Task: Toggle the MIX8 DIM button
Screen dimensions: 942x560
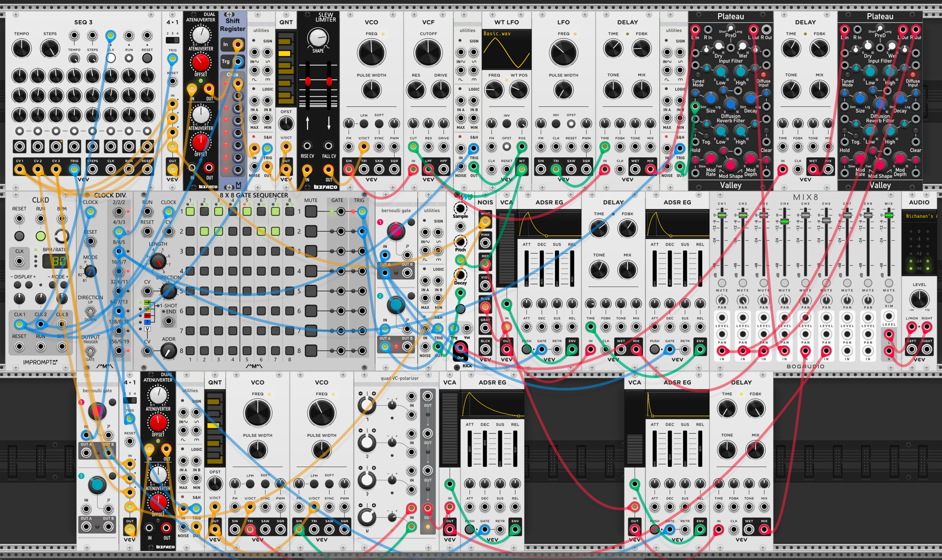Action: pyautogui.click(x=889, y=299)
